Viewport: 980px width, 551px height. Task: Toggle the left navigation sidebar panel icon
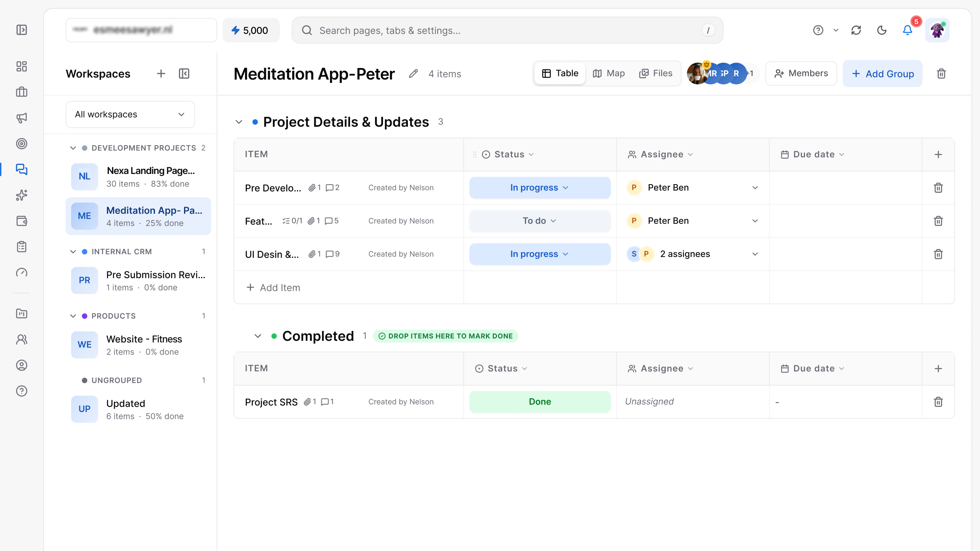(x=22, y=30)
